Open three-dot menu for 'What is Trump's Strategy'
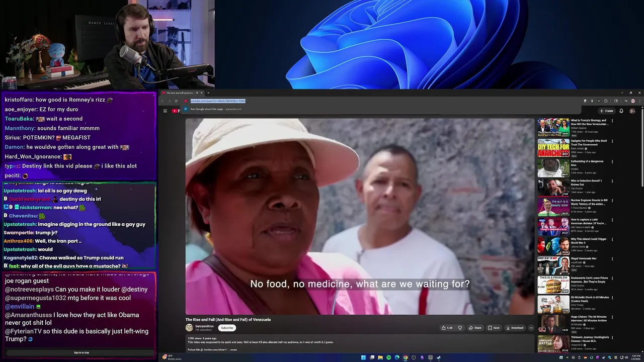Screen dimensions: 644x362 (x=612, y=121)
